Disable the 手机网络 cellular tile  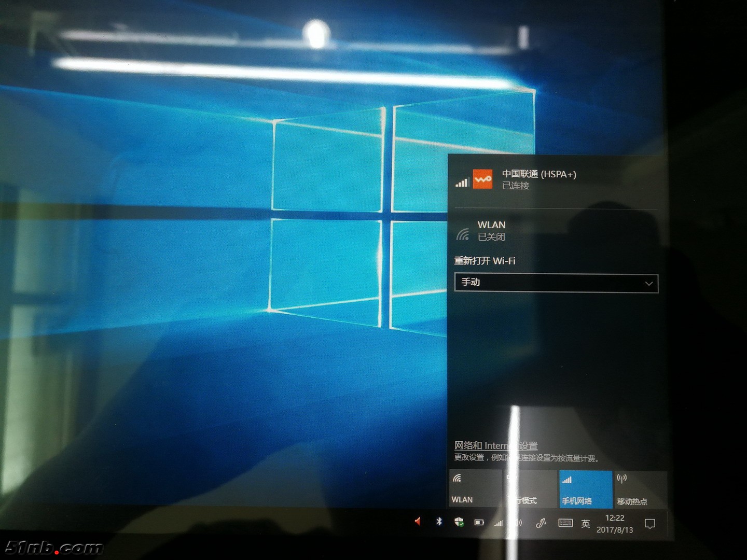(585, 489)
